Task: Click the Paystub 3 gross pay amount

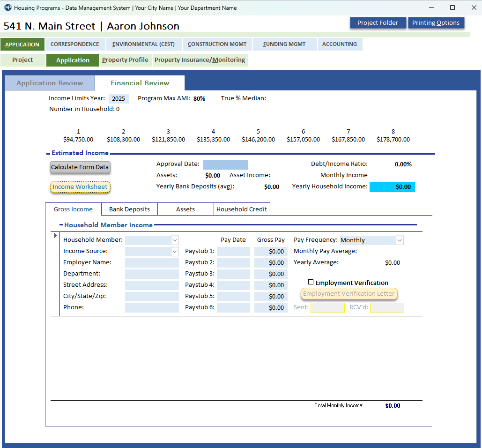Action: pyautogui.click(x=271, y=274)
